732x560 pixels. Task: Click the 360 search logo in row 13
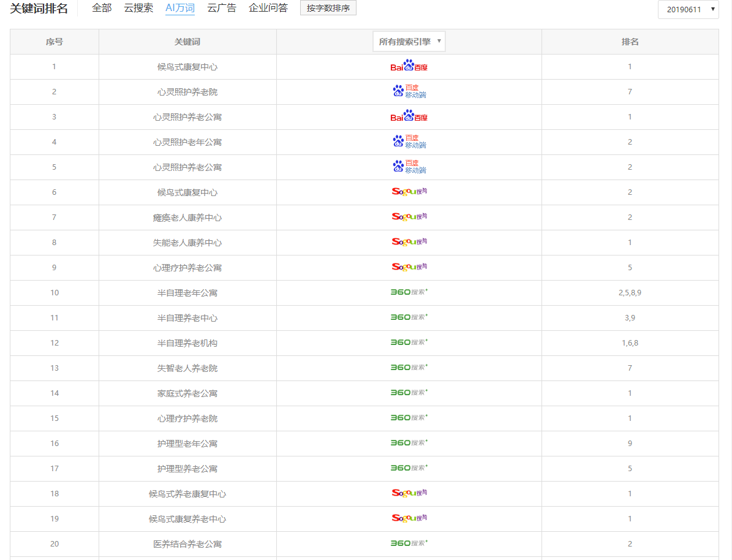click(409, 368)
